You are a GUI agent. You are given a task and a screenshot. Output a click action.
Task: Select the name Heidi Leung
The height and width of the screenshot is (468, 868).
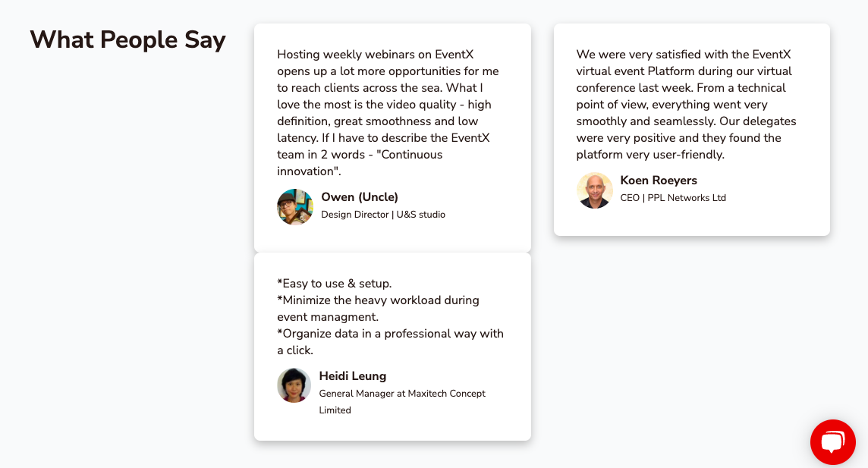click(x=353, y=376)
